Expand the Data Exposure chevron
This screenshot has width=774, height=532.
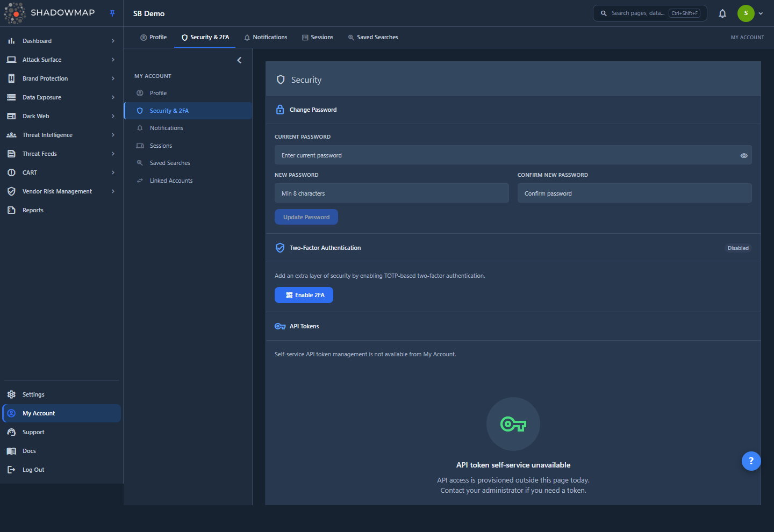pyautogui.click(x=113, y=97)
